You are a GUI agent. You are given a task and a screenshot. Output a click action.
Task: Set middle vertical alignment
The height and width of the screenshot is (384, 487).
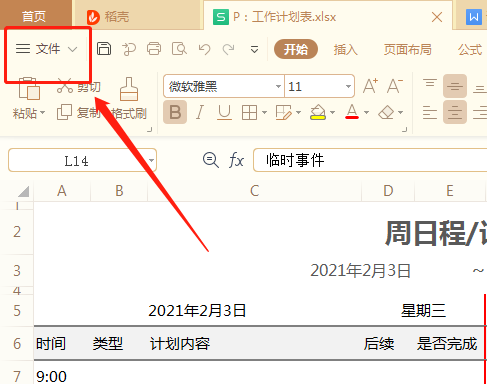click(455, 86)
